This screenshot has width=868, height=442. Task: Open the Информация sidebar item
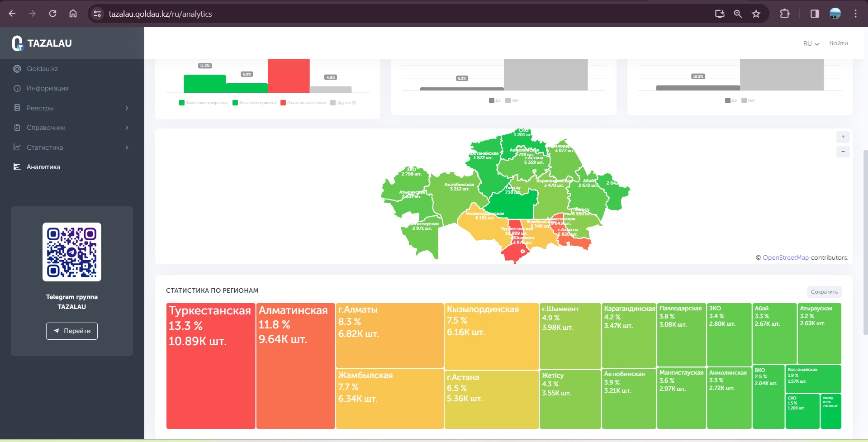click(x=47, y=88)
